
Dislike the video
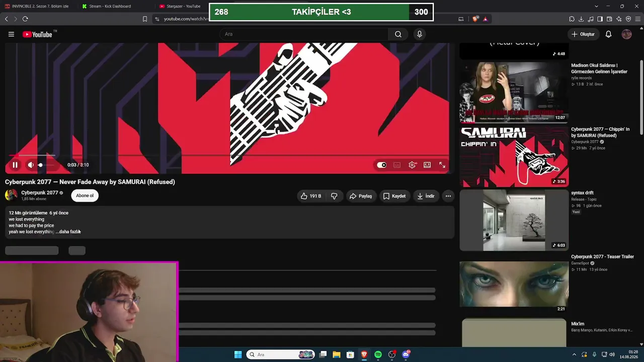pos(334,196)
